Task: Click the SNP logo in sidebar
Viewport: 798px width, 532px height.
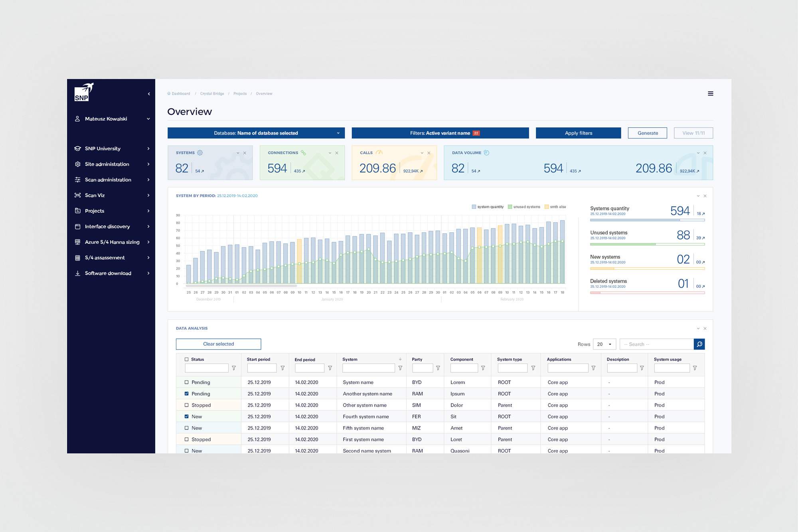Action: (84, 93)
